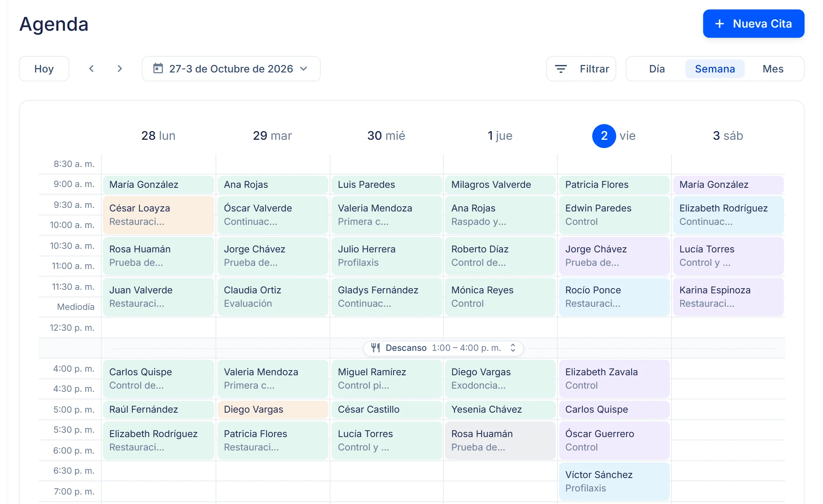Open Carlos Quispe's Friday appointment
This screenshot has height=504, width=823.
614,409
